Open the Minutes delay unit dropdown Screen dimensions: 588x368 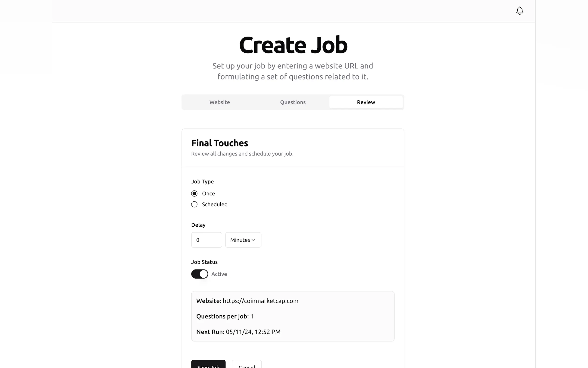tap(243, 240)
